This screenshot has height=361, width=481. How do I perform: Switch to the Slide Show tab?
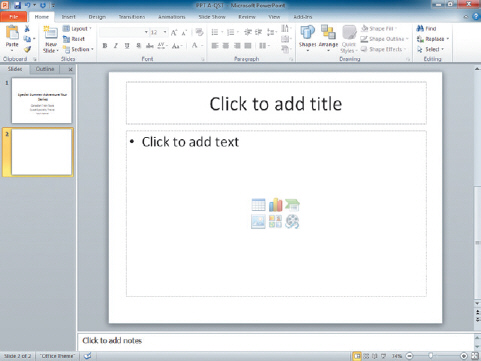pos(212,17)
